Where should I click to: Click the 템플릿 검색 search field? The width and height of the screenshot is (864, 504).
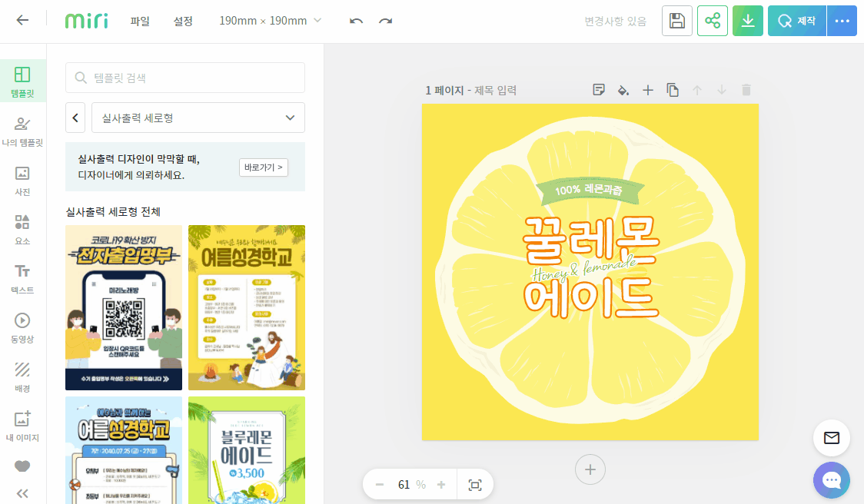(185, 78)
